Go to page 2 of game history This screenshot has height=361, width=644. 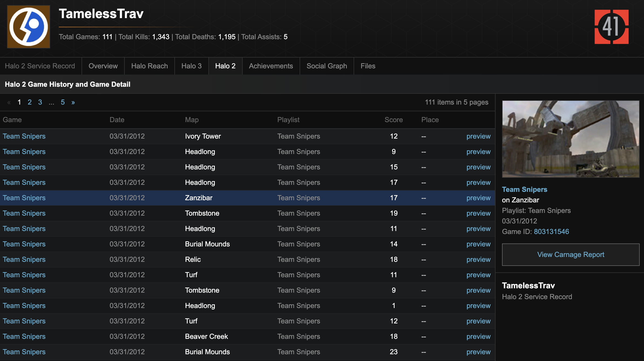coord(29,102)
